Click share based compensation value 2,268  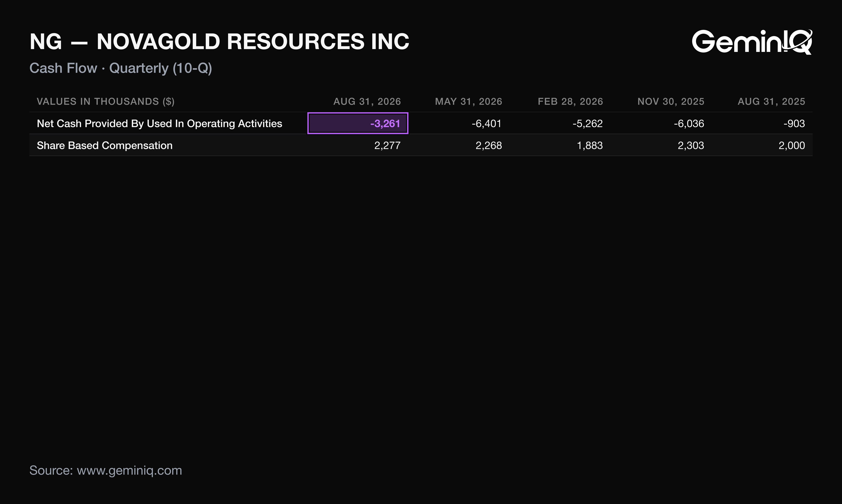pyautogui.click(x=489, y=146)
